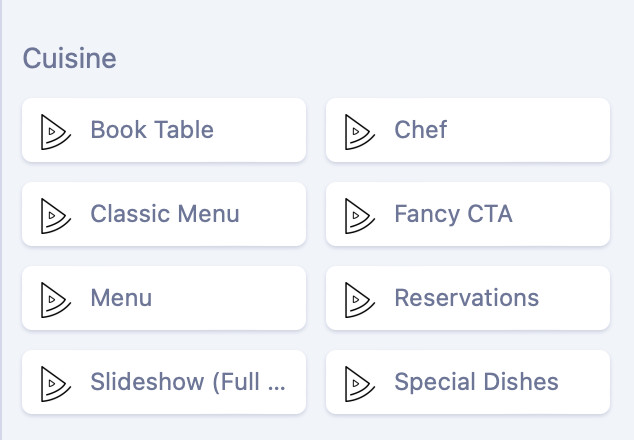Insert the Classic Menu module text

[x=165, y=214]
